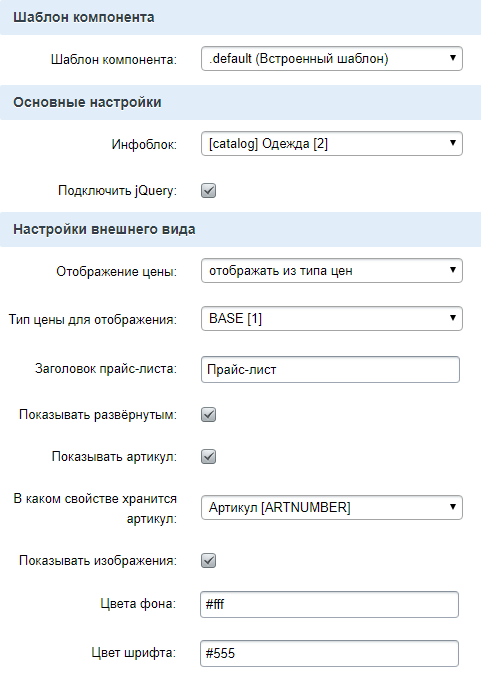This screenshot has height=682, width=481.
Task: Click the Цвета фона #fff field
Action: point(329,605)
